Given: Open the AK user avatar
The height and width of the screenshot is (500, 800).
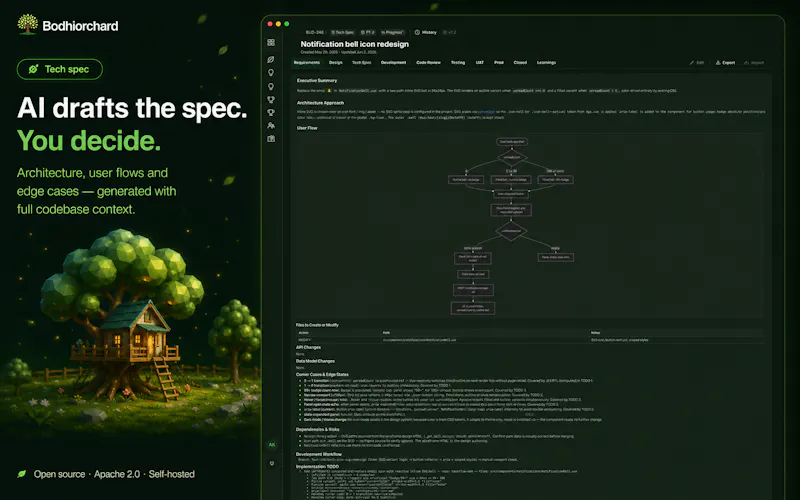Looking at the screenshot, I should (272, 445).
